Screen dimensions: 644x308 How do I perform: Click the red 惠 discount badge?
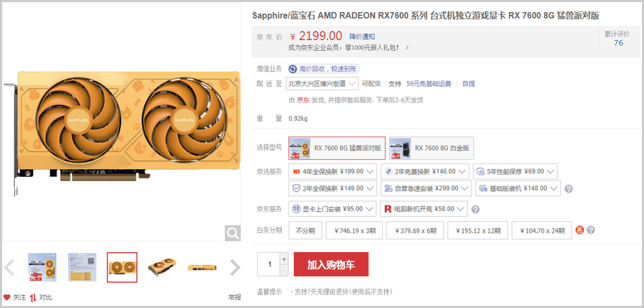point(580,230)
